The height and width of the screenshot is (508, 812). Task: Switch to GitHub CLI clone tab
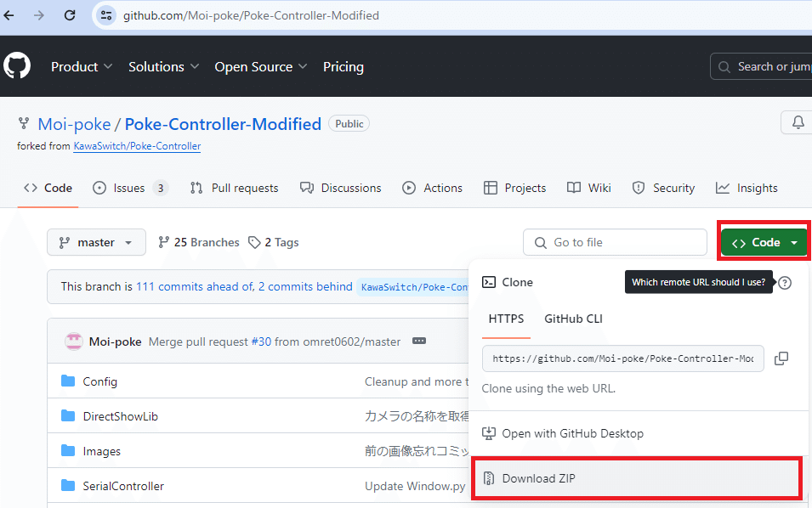coord(573,319)
